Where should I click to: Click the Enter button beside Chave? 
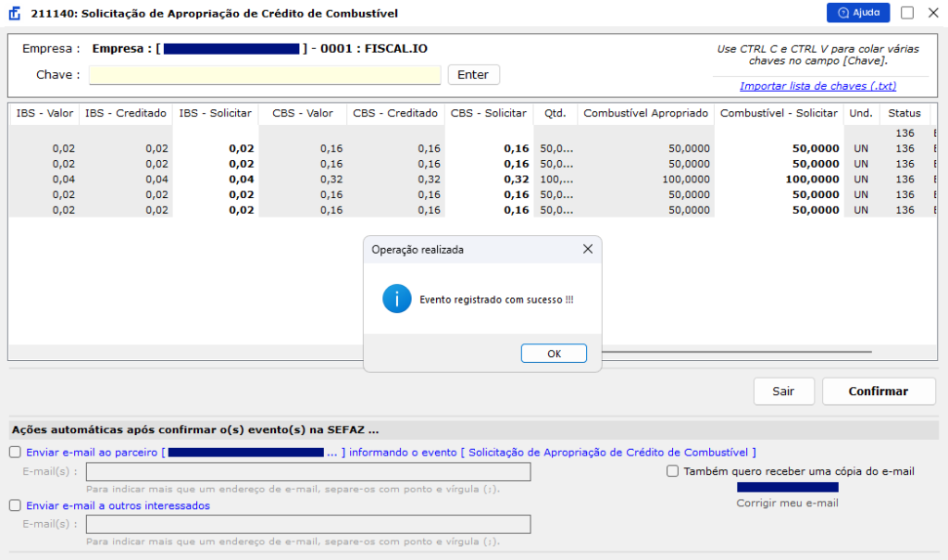pos(473,74)
